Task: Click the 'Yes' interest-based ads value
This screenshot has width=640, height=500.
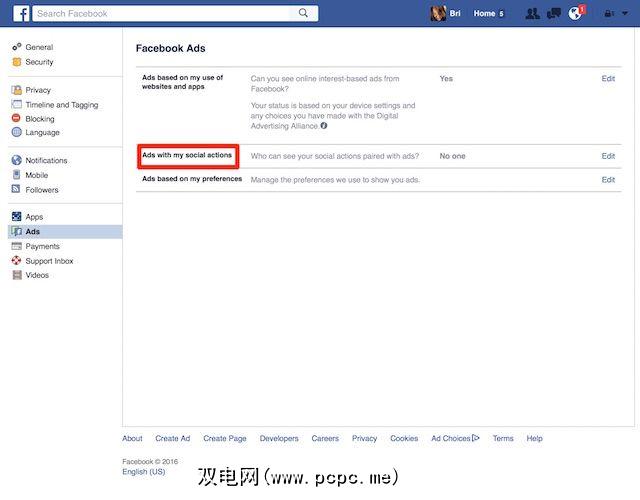Action: tap(446, 78)
